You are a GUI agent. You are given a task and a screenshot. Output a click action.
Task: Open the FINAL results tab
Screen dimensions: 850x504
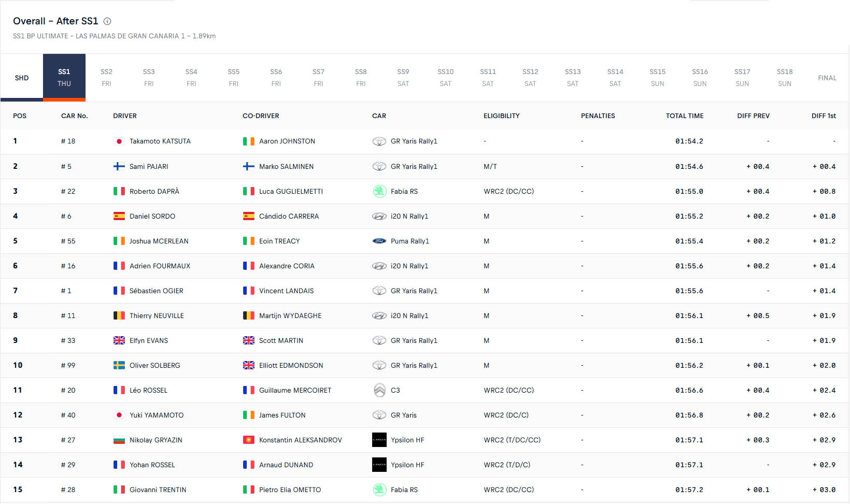point(827,78)
